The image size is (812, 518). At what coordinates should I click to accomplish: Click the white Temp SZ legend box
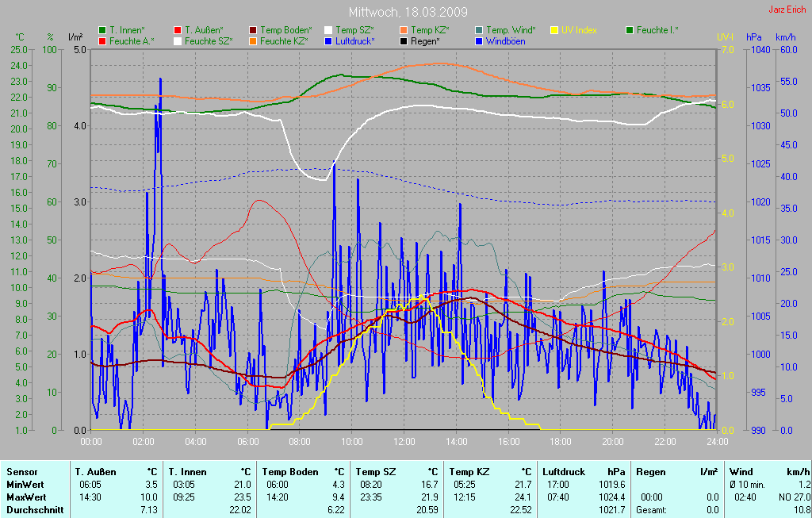tap(328, 30)
